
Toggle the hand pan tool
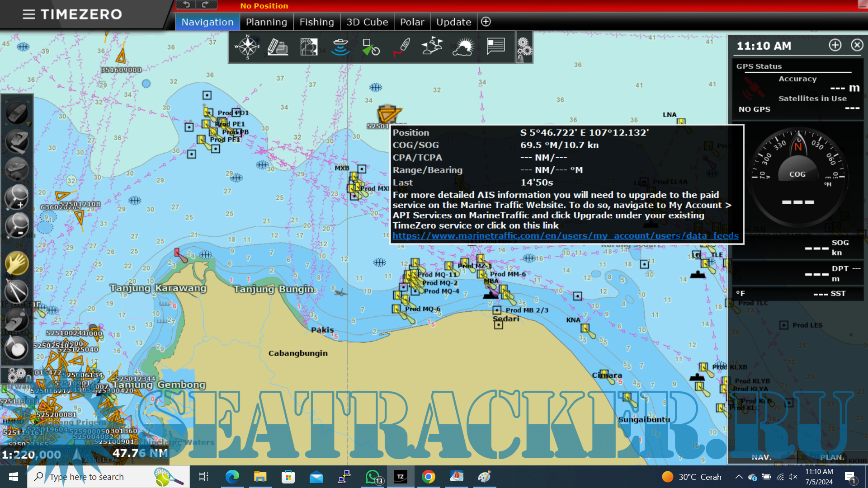pyautogui.click(x=17, y=263)
